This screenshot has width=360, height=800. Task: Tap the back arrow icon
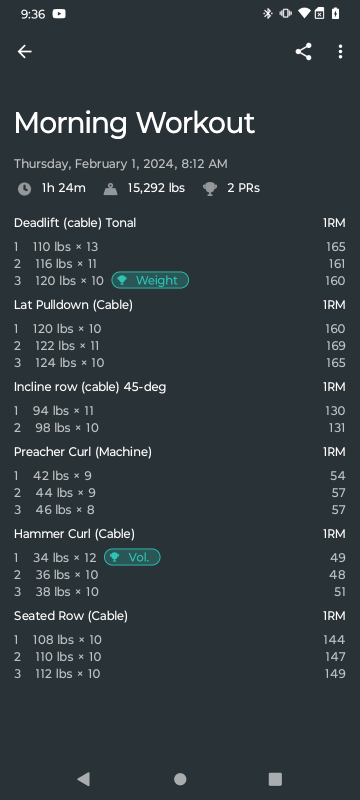coord(24,52)
